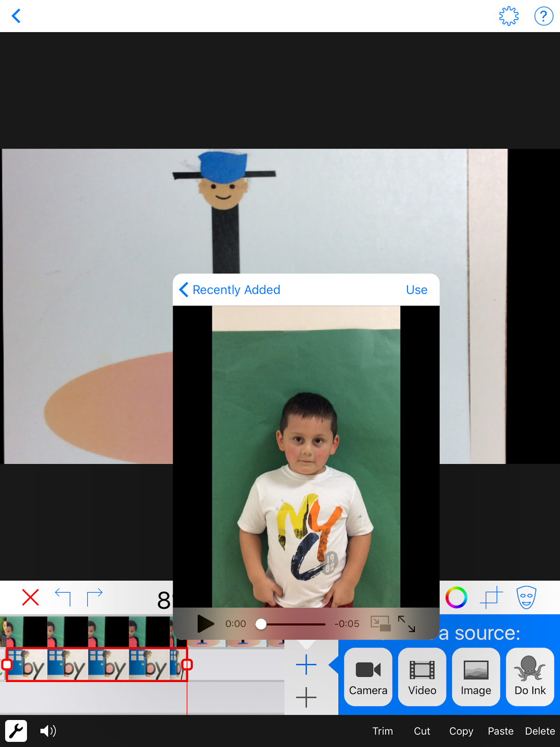Select the crop tool
The width and height of the screenshot is (560, 747).
point(491,598)
